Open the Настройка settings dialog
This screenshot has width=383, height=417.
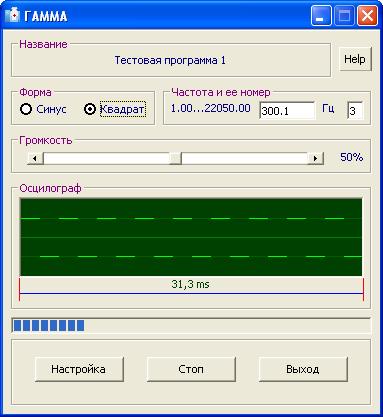click(79, 369)
